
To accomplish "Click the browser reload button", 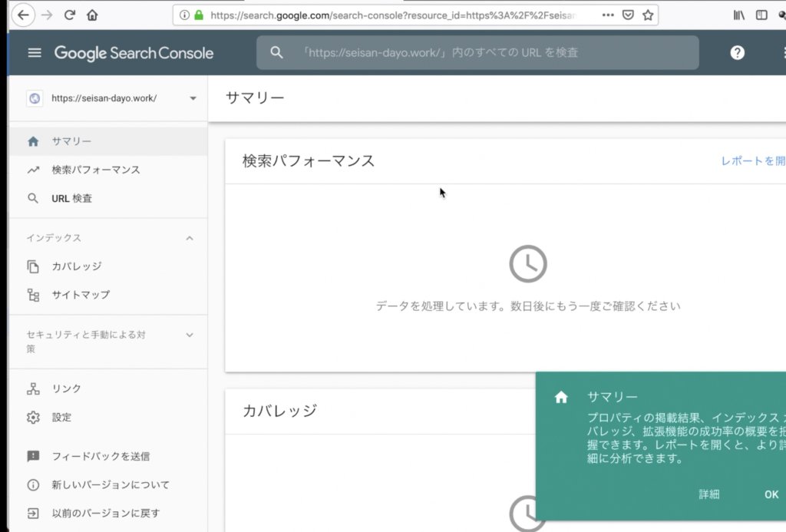I will (x=70, y=15).
